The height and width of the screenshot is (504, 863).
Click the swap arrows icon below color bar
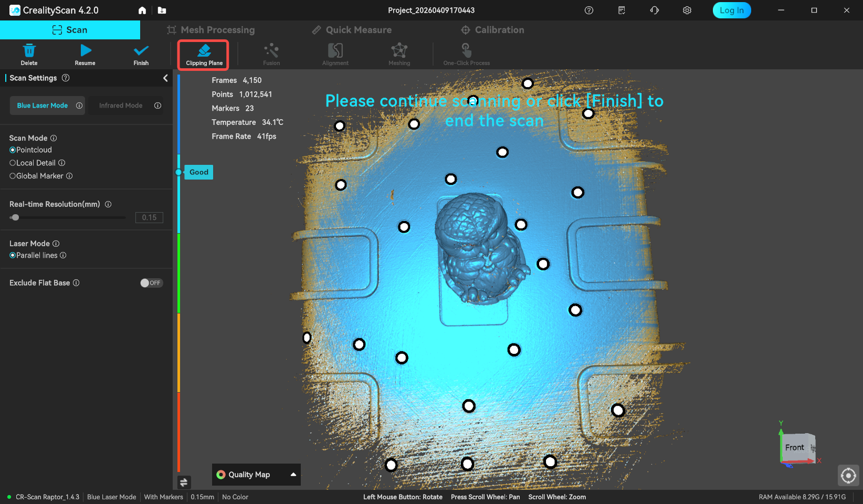(x=184, y=482)
